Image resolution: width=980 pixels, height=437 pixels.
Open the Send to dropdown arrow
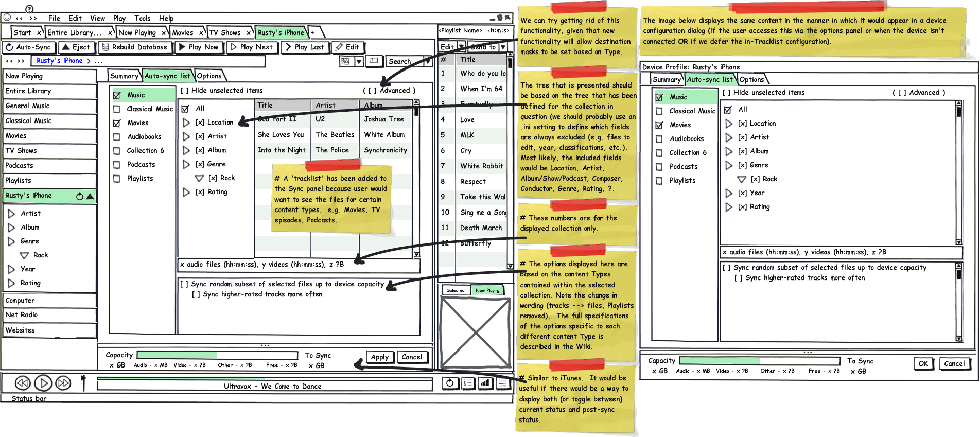[x=503, y=47]
